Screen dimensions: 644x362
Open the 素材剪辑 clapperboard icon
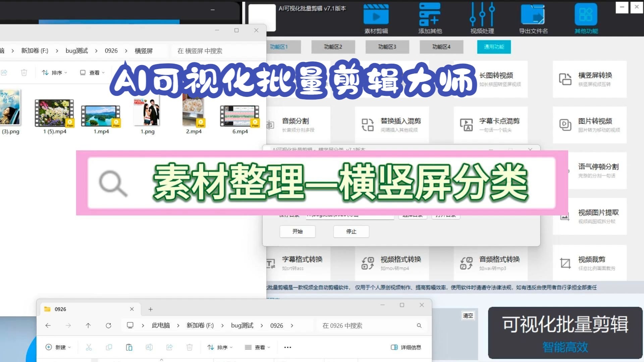[376, 14]
